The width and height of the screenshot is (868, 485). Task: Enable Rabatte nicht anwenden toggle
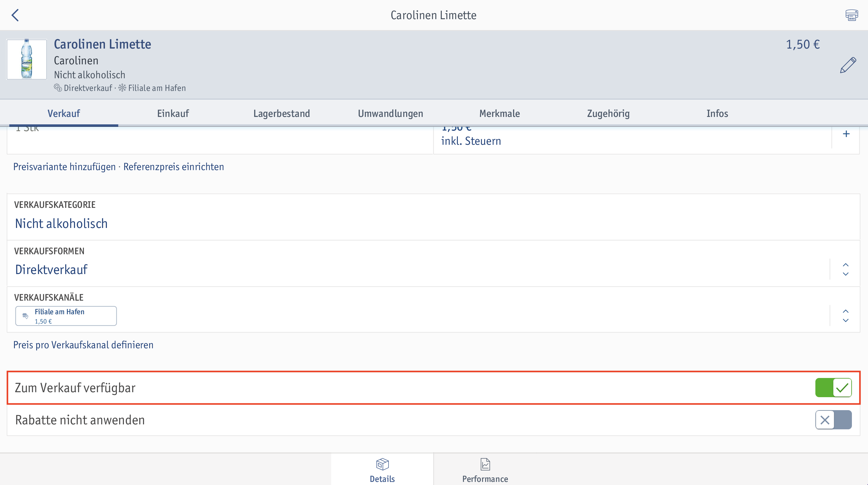(833, 420)
